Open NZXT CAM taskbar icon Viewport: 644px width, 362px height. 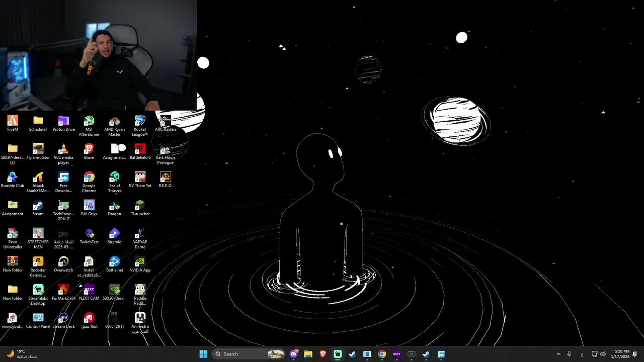[x=396, y=354]
